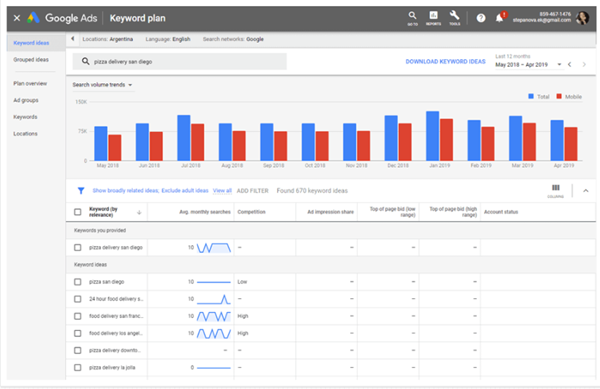Click Show broadly related ideas filter text

(x=126, y=190)
